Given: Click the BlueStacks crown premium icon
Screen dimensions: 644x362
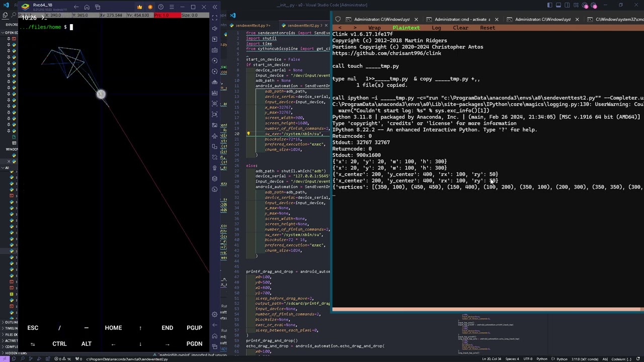Looking at the screenshot, I should tap(139, 7).
